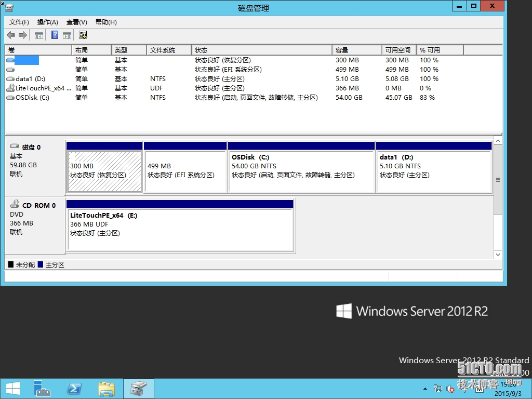
Task: Open Windows PowerShell from the taskbar
Action: coord(74,389)
